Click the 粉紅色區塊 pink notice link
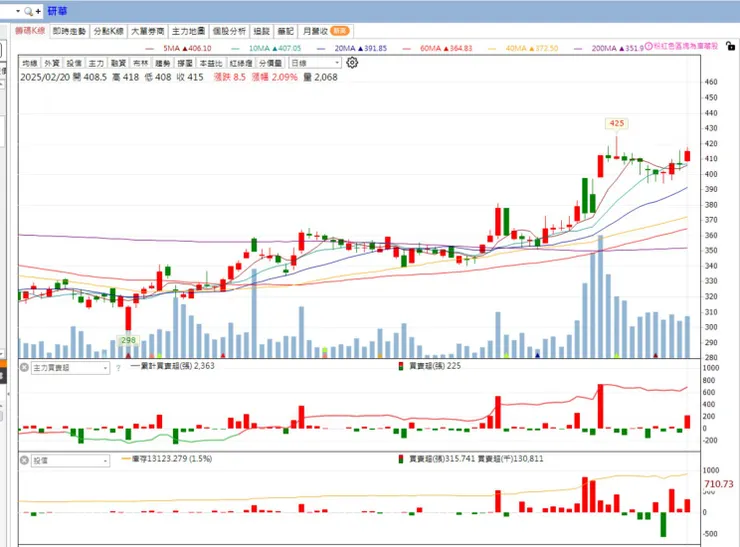The height and width of the screenshot is (547, 740). (686, 46)
